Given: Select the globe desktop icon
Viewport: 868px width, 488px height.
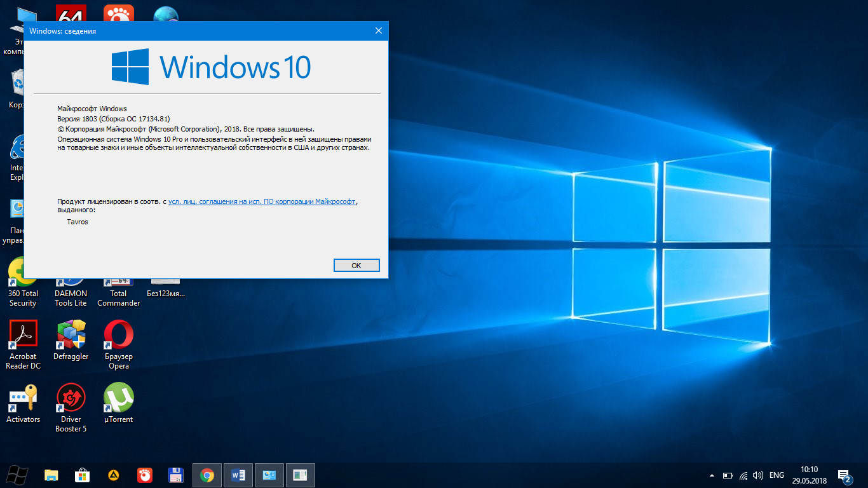Looking at the screenshot, I should point(166,14).
